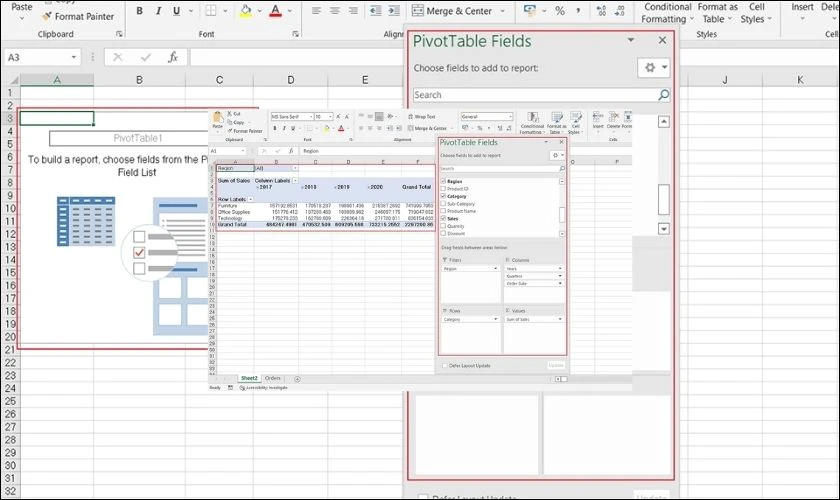Screen dimensions: 840x500
Task: Click Decrease Decimal in the large ribbon
Action: pos(619,11)
